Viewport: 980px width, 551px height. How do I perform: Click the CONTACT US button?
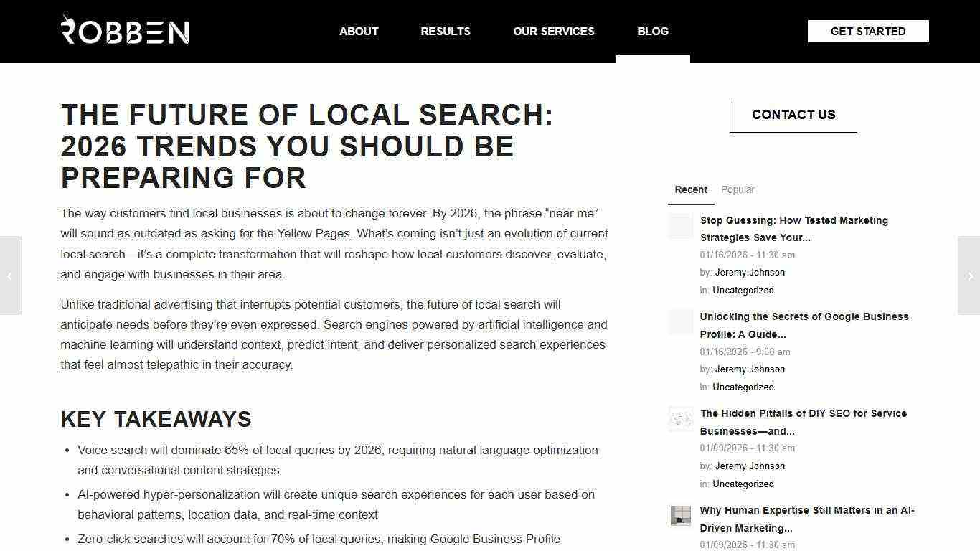(793, 115)
